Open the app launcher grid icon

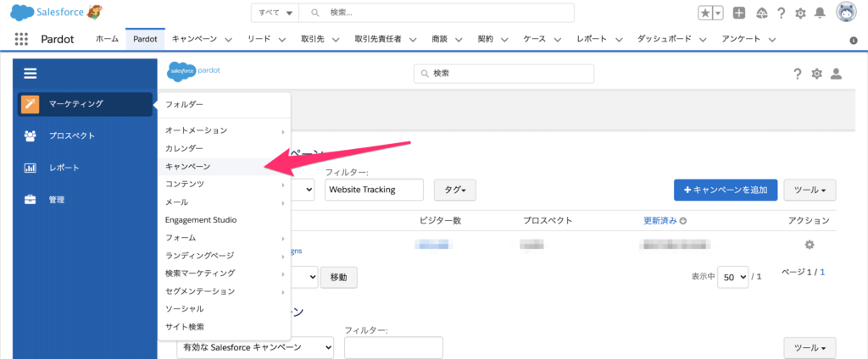tap(21, 39)
